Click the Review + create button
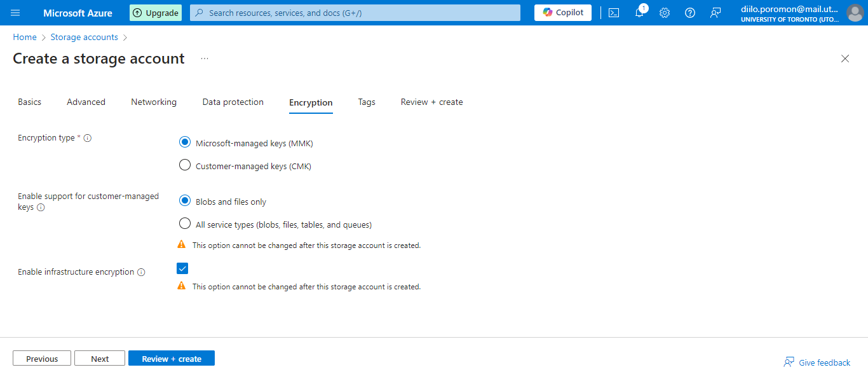The width and height of the screenshot is (868, 386). [x=171, y=357]
